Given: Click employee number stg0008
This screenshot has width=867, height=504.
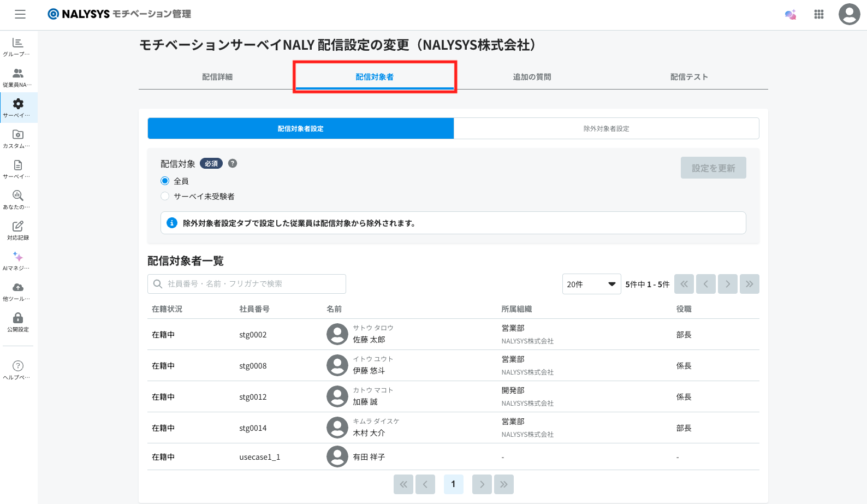Looking at the screenshot, I should pyautogui.click(x=253, y=366).
